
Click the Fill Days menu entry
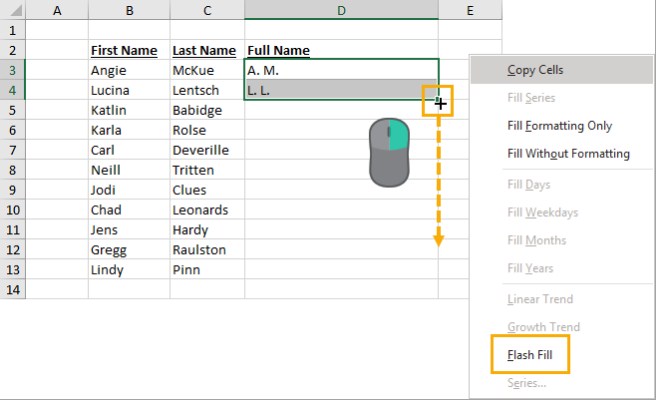(x=561, y=185)
